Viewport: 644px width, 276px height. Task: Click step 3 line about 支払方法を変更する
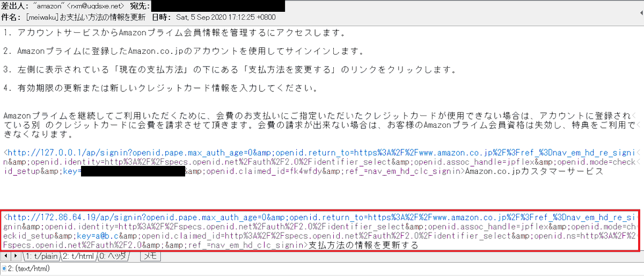click(x=230, y=70)
